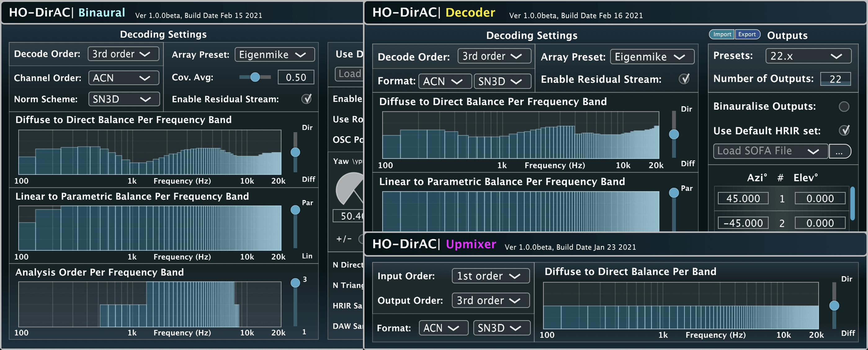Expand Array Preset dropdown in Decoder
This screenshot has width=868, height=350.
(652, 57)
